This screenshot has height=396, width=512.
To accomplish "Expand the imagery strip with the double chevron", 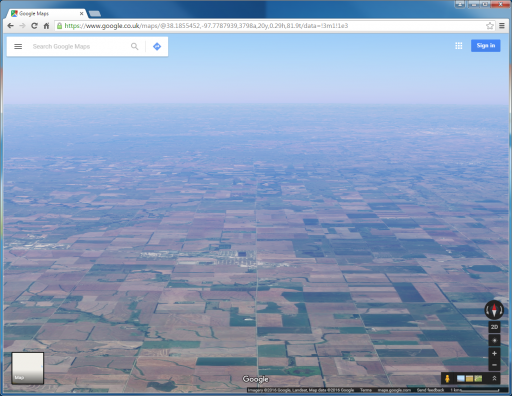I will [494, 378].
